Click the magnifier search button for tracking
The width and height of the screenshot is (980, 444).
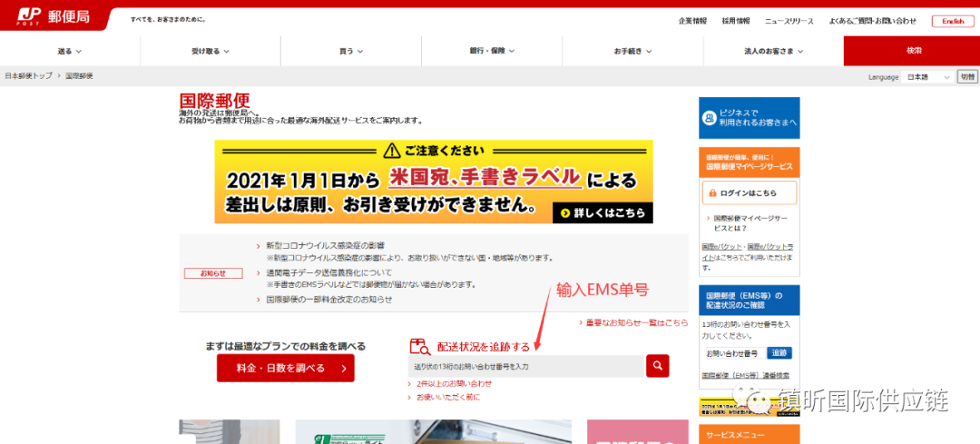coord(658,366)
